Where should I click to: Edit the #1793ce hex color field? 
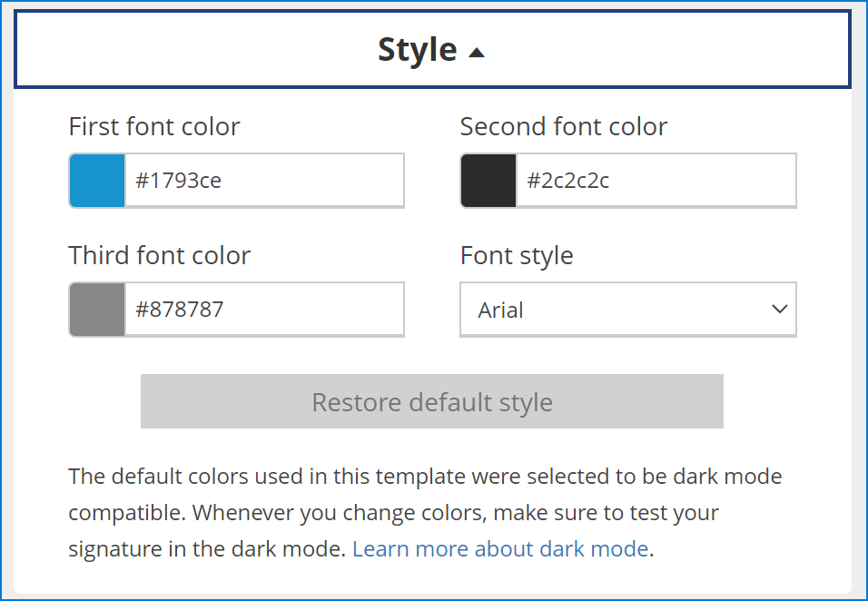pos(264,181)
